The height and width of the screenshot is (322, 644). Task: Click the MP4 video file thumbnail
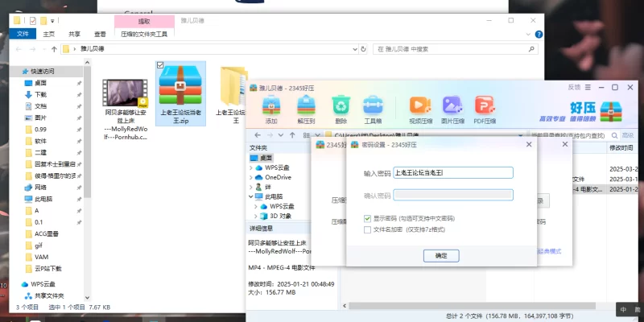[125, 93]
